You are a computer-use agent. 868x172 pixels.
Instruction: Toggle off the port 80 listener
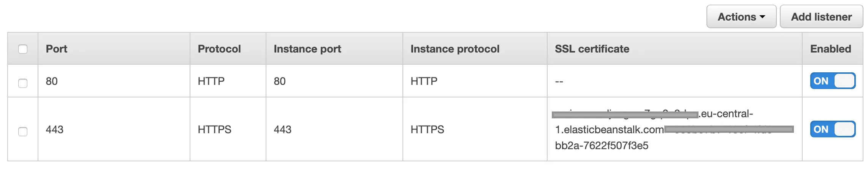[x=832, y=81]
